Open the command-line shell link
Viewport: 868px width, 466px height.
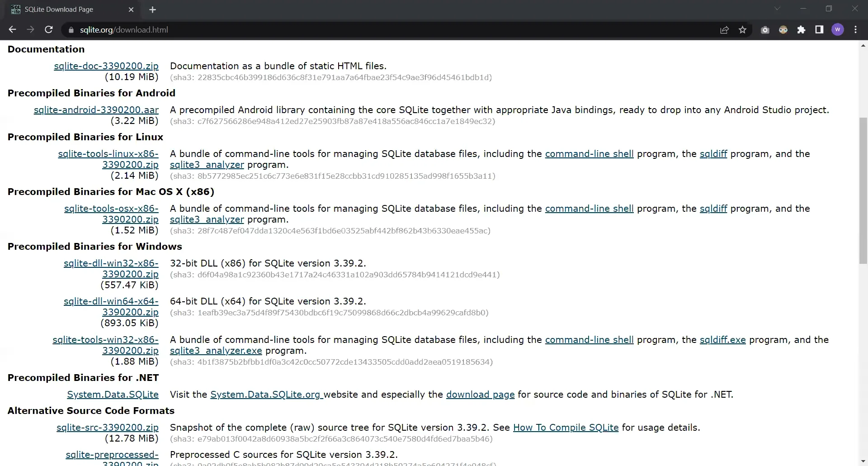point(590,154)
